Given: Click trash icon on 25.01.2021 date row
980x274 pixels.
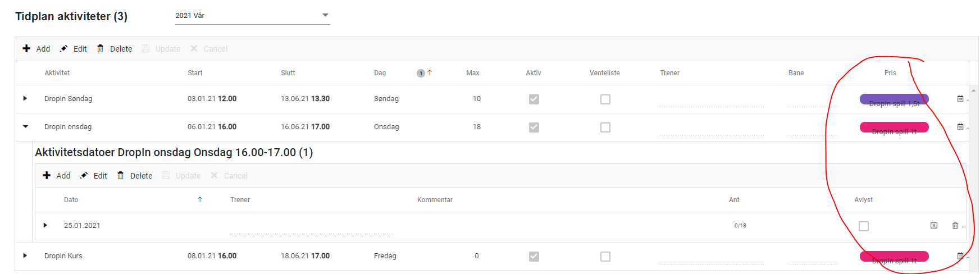Looking at the screenshot, I should pyautogui.click(x=955, y=226).
